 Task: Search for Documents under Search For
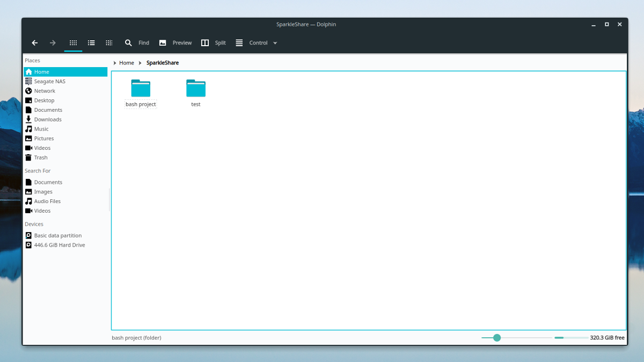(65, 182)
